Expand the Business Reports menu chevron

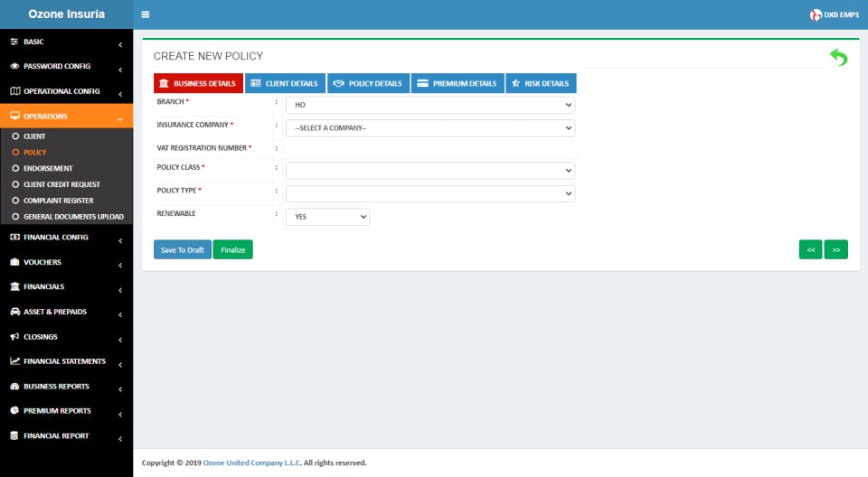pyautogui.click(x=120, y=389)
